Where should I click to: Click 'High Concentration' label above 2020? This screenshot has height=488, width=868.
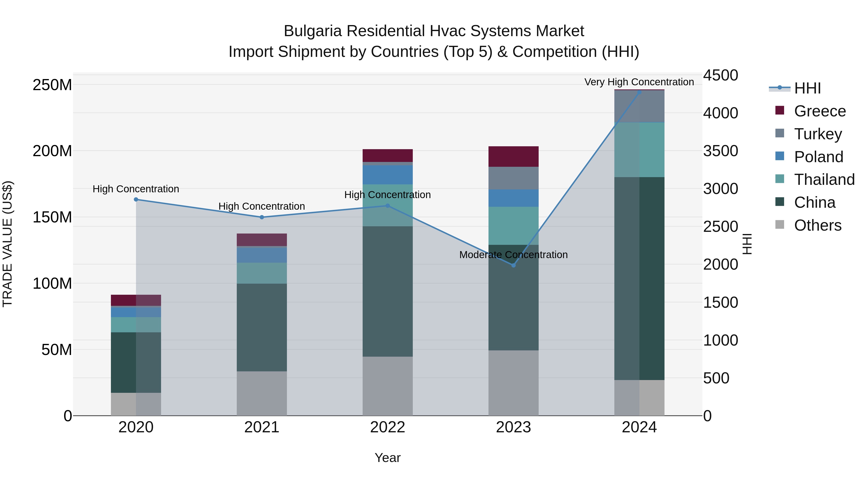[136, 189]
